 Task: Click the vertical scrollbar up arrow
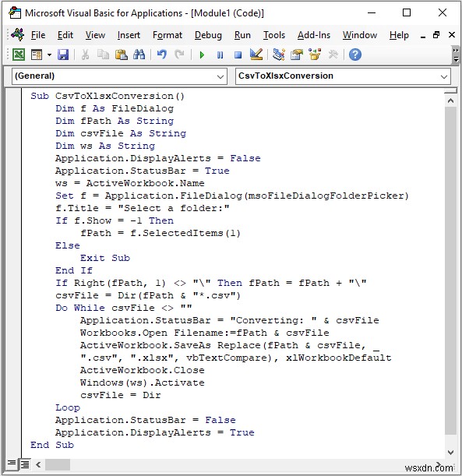(450, 100)
